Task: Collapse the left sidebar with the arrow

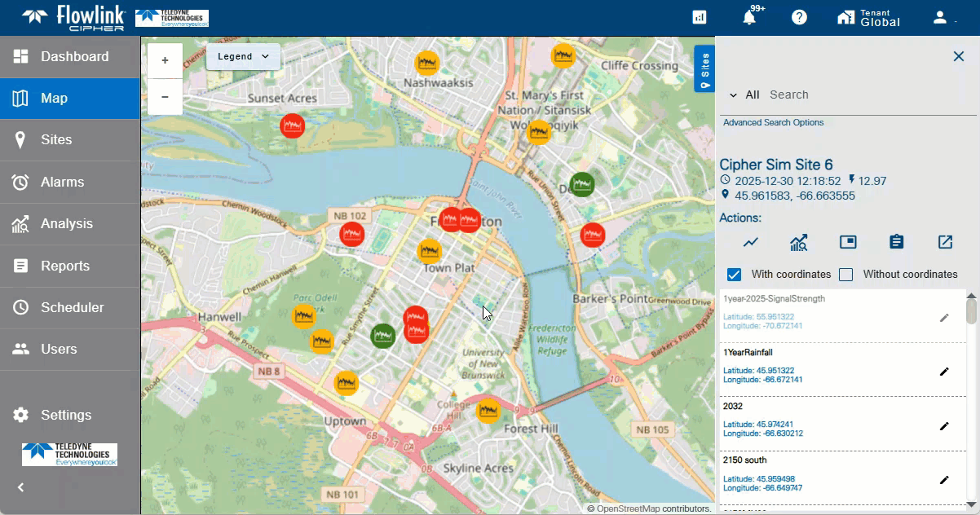Action: click(x=21, y=487)
